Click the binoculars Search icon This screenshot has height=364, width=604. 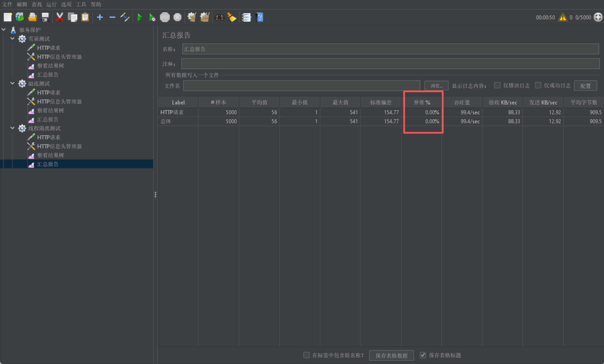pos(219,17)
